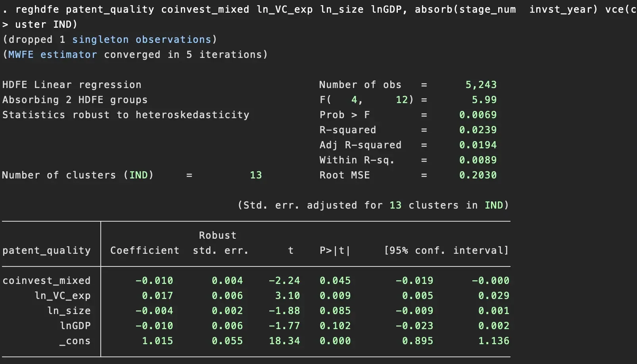Click the reghdfe command line text
Viewport: 637px width, 364px height.
(x=258, y=10)
